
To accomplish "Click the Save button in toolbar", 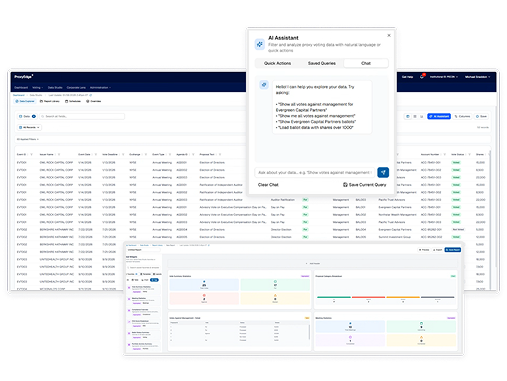I will coord(481,116).
